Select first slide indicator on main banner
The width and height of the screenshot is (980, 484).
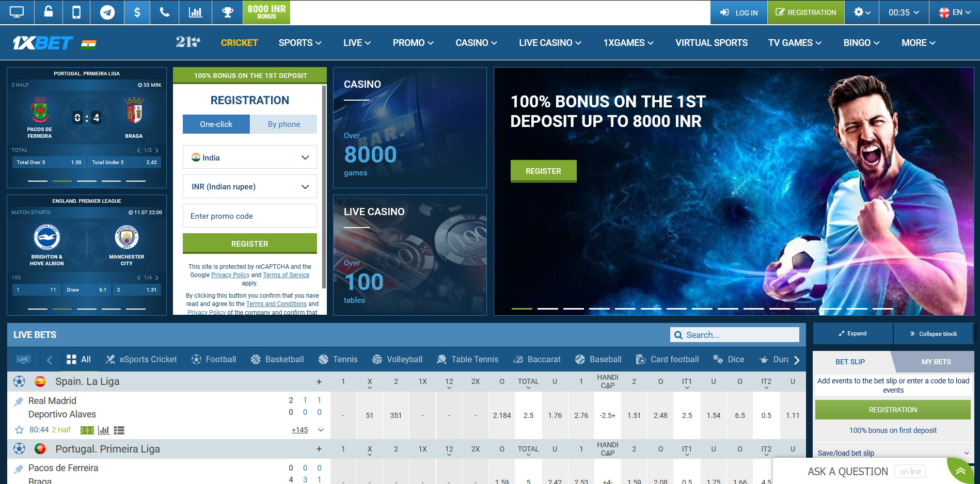(521, 308)
